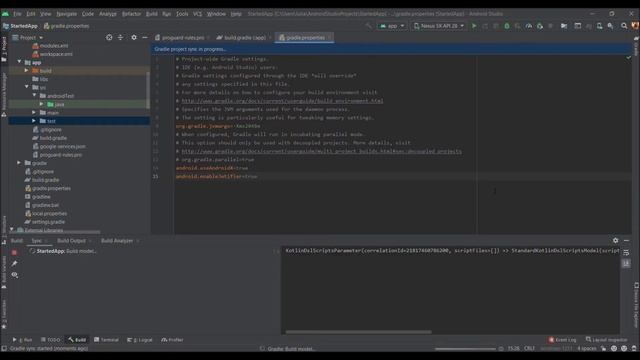
Task: Select local.properties in project tree
Action: [49, 213]
